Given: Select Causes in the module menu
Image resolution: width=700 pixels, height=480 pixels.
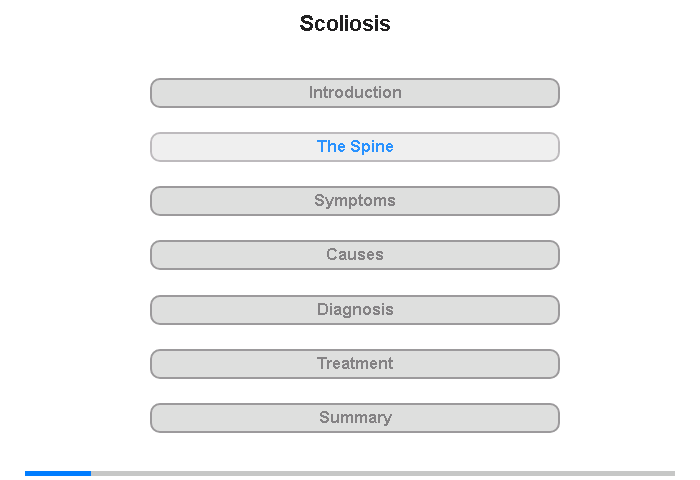Looking at the screenshot, I should click(355, 255).
